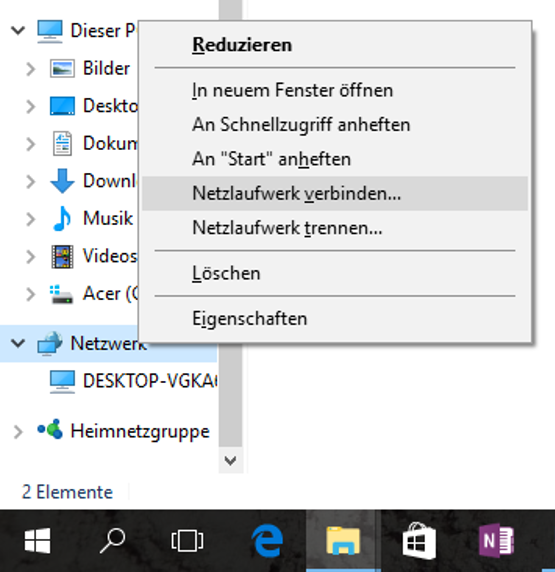The width and height of the screenshot is (555, 572).
Task: Select the Acer drive icon
Action: click(x=61, y=294)
